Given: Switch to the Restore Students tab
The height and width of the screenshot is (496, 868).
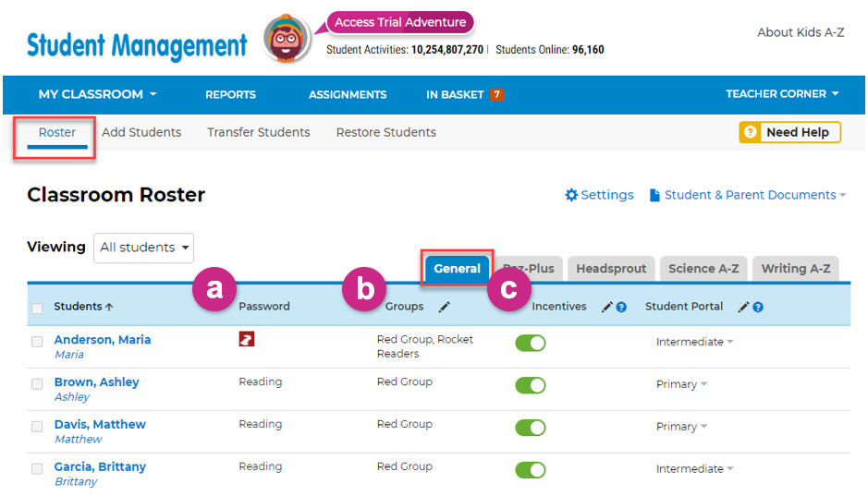Looking at the screenshot, I should click(x=386, y=133).
